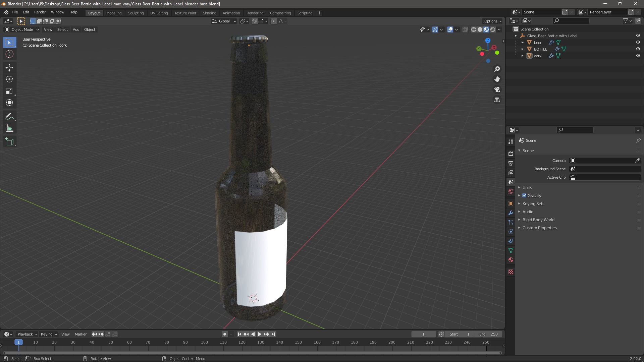Open Material properties tab
Screen dimensions: 644x362
(x=511, y=260)
